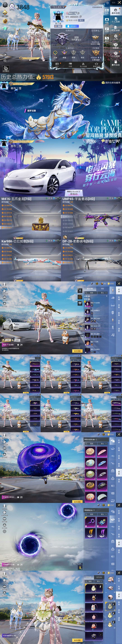This screenshot has height=644, width=122.
Task: Open the 功勋 bottom tab
Action: pyautogui.click(x=70, y=65)
